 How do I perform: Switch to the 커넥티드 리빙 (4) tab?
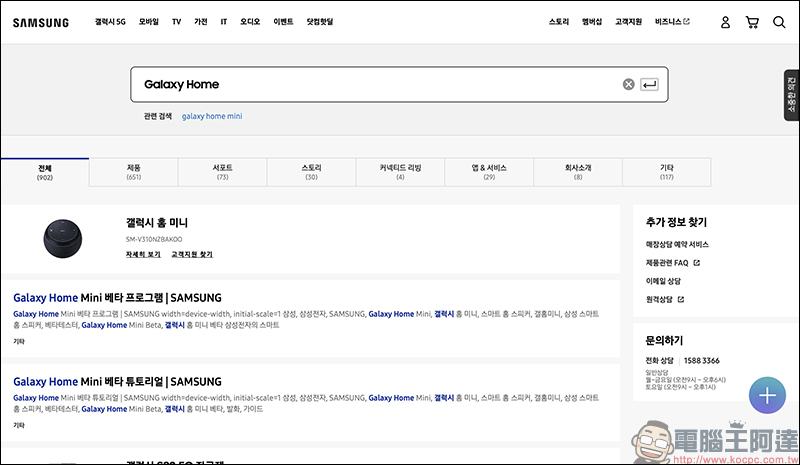pyautogui.click(x=400, y=173)
